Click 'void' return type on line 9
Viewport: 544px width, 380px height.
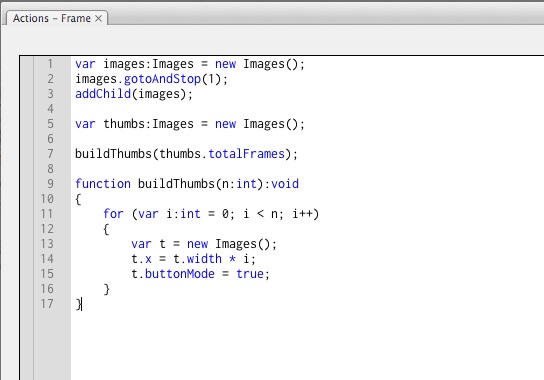[x=285, y=184]
